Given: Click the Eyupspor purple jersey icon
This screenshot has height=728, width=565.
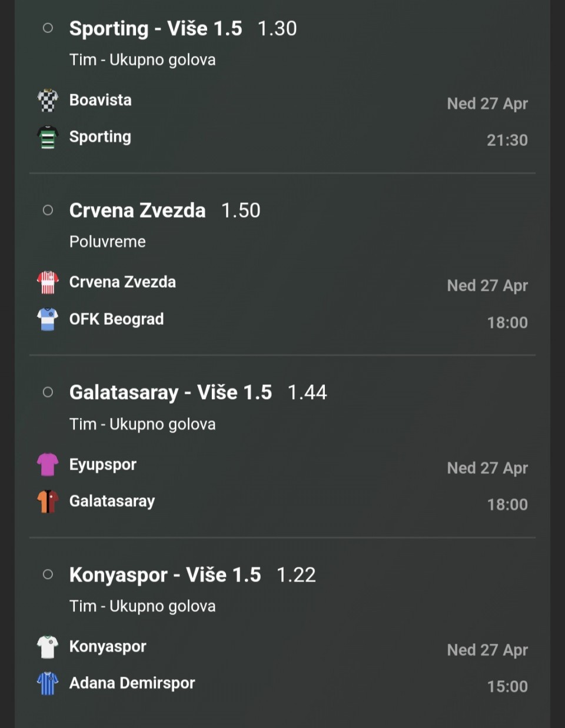Looking at the screenshot, I should pos(48,464).
